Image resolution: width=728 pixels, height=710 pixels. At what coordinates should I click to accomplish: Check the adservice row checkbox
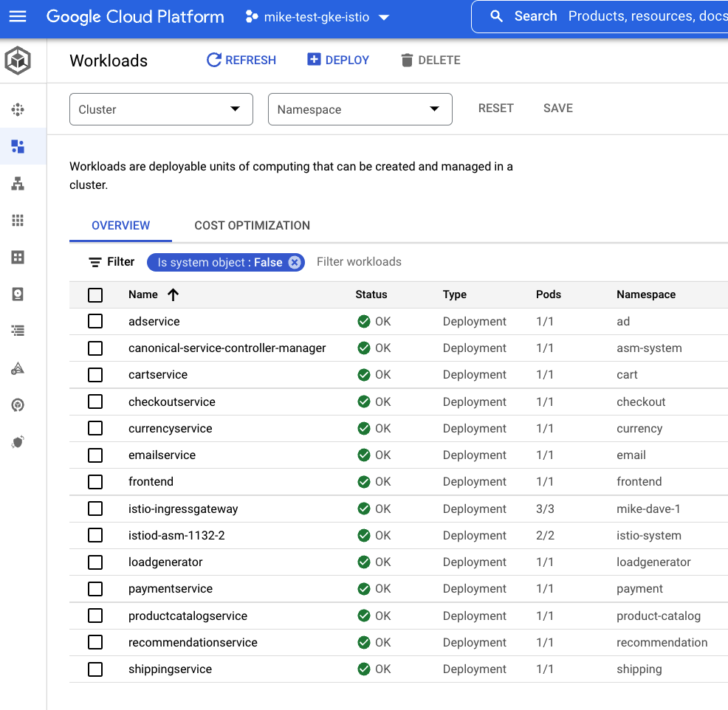[95, 321]
